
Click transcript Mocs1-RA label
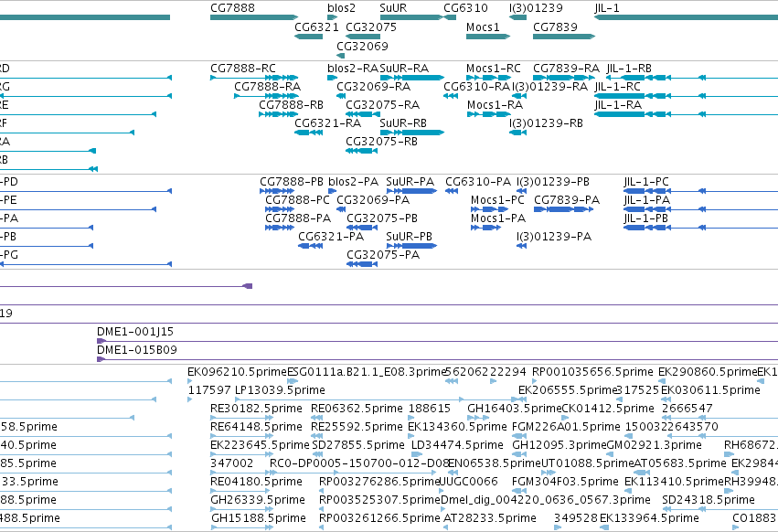pyautogui.click(x=496, y=105)
